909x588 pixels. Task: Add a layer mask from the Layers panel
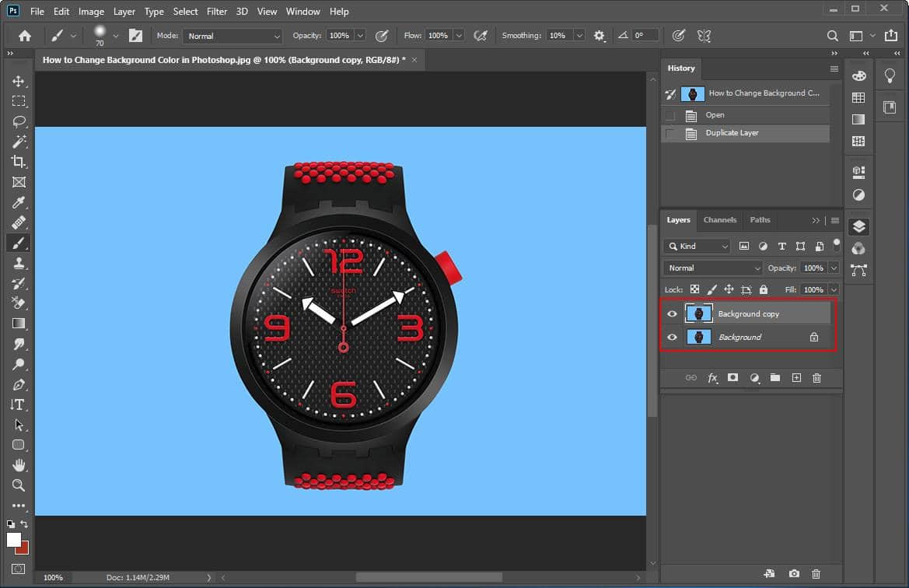coord(732,378)
